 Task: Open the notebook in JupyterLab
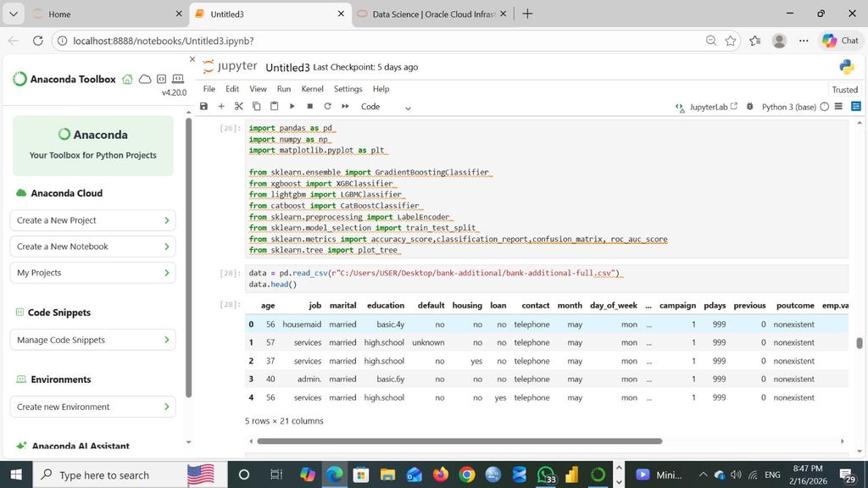[x=706, y=107]
